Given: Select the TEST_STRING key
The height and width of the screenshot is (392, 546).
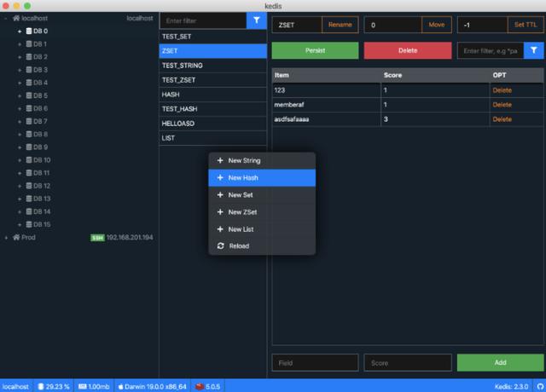Looking at the screenshot, I should (x=212, y=66).
